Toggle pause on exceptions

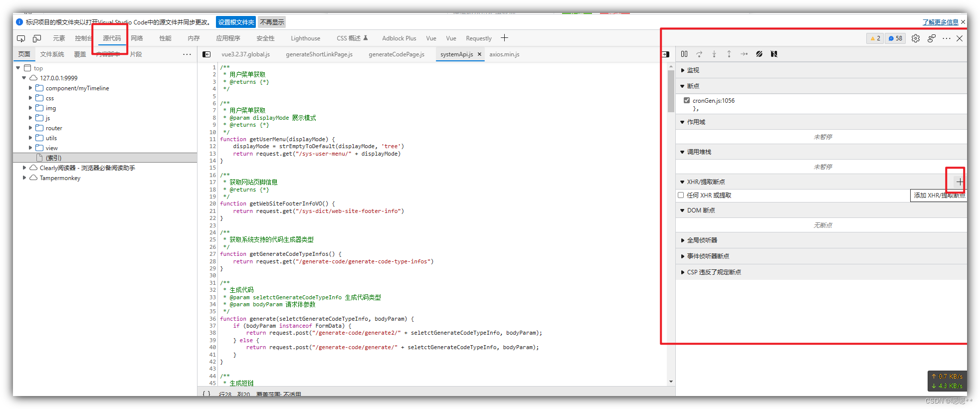(x=774, y=54)
